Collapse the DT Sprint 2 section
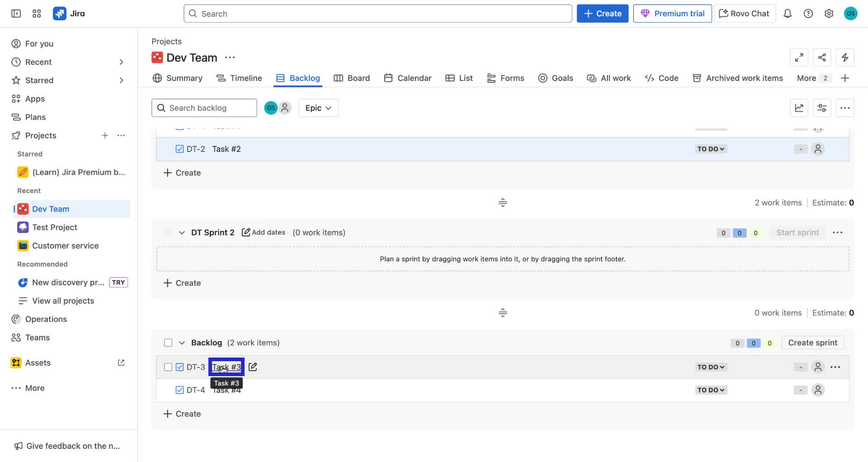Image resolution: width=868 pixels, height=462 pixels. pos(182,232)
